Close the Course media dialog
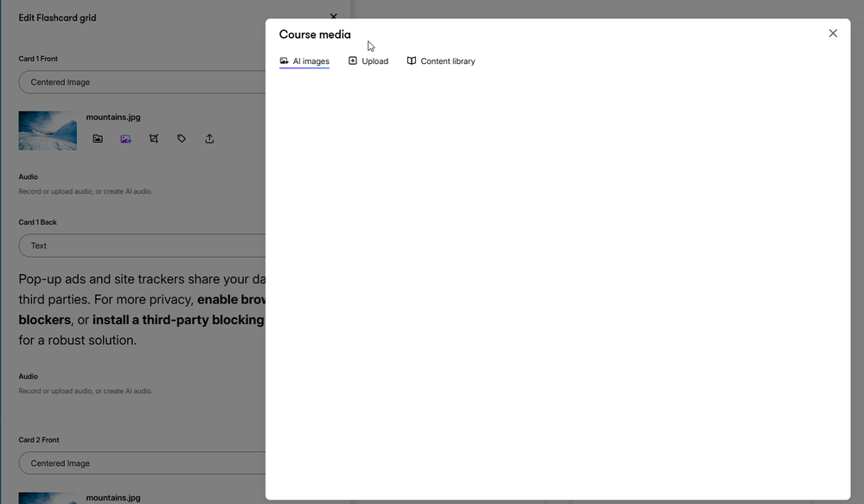This screenshot has height=504, width=864. click(833, 34)
